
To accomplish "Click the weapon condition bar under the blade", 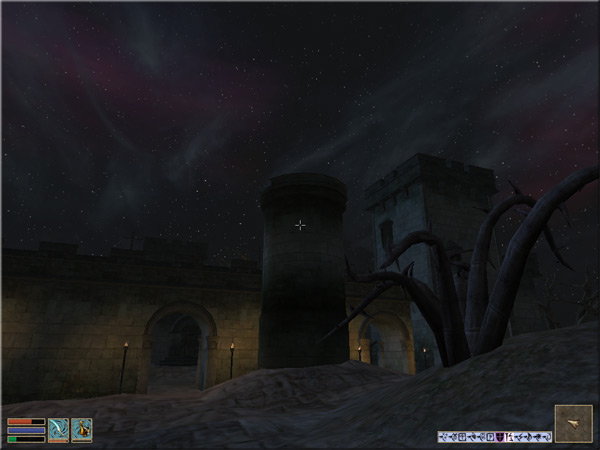I will tap(59, 441).
